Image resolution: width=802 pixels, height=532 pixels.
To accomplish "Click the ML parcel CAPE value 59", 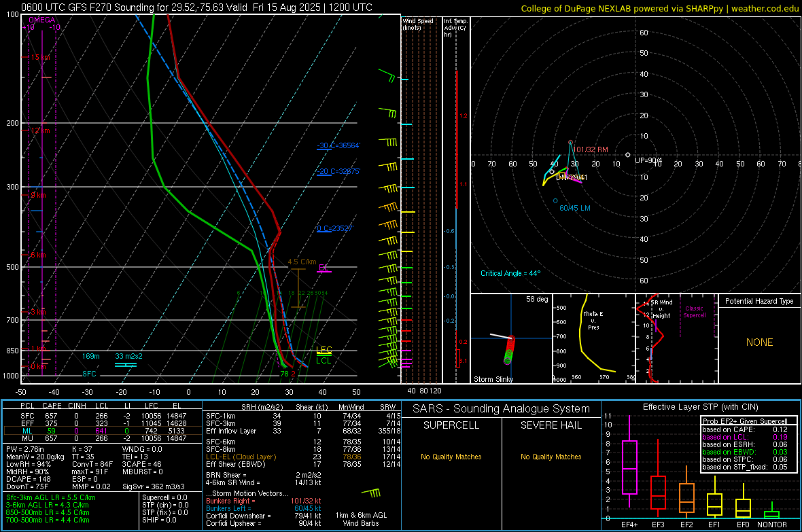I will (x=51, y=431).
